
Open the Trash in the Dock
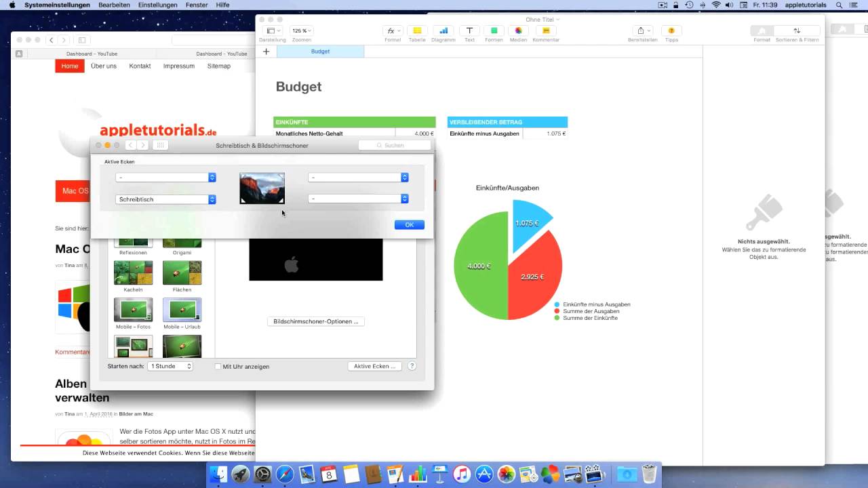(x=649, y=474)
